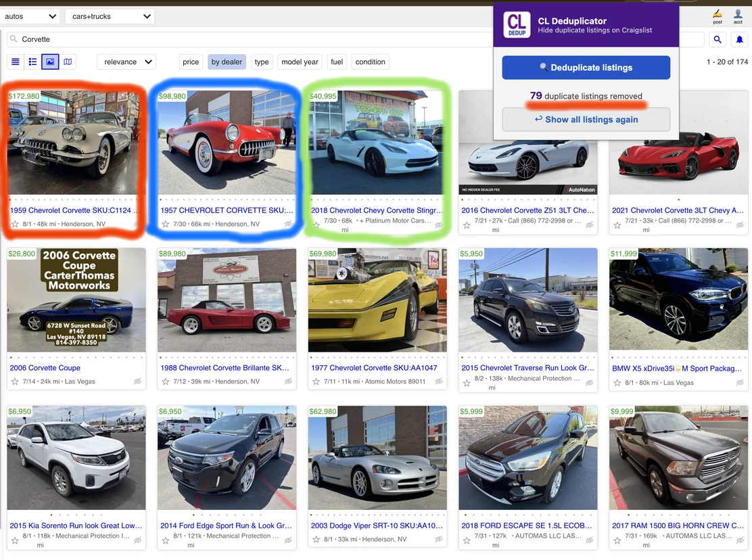
Task: Star the 2017 RAM 1500 listing
Action: tap(617, 540)
